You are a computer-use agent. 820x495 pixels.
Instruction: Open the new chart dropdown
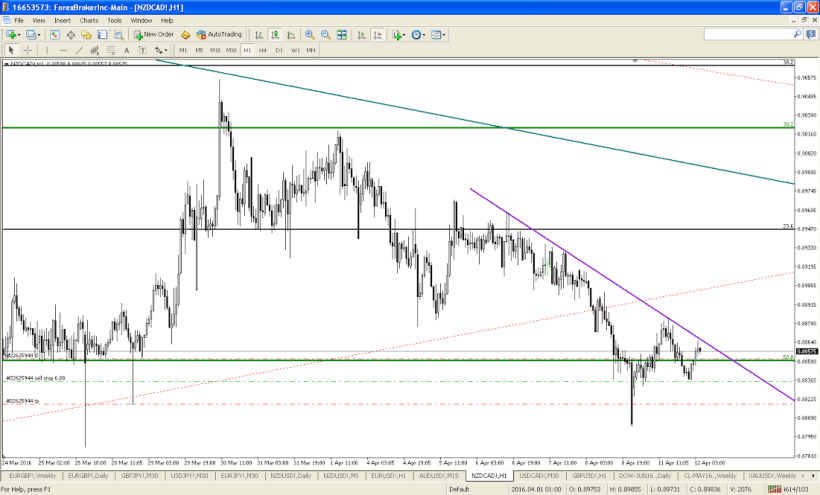(14, 34)
